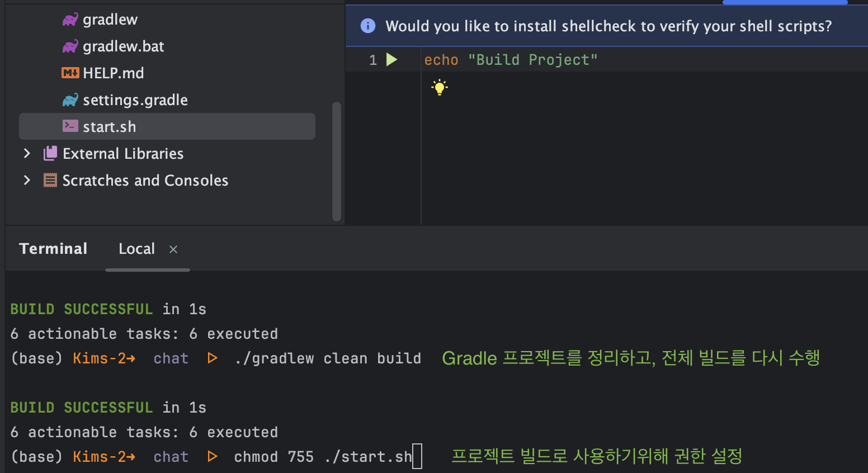Click the info icon in shellcheck banner
The width and height of the screenshot is (868, 473).
[368, 26]
